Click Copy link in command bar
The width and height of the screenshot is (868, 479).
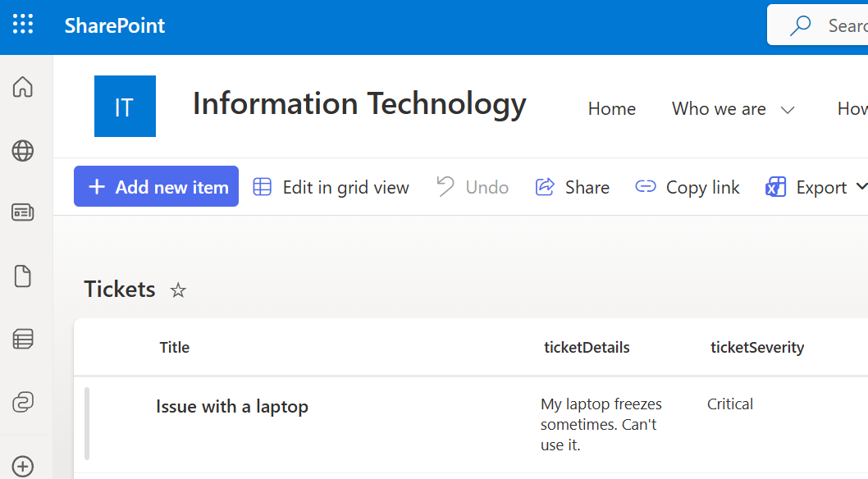pyautogui.click(x=688, y=187)
